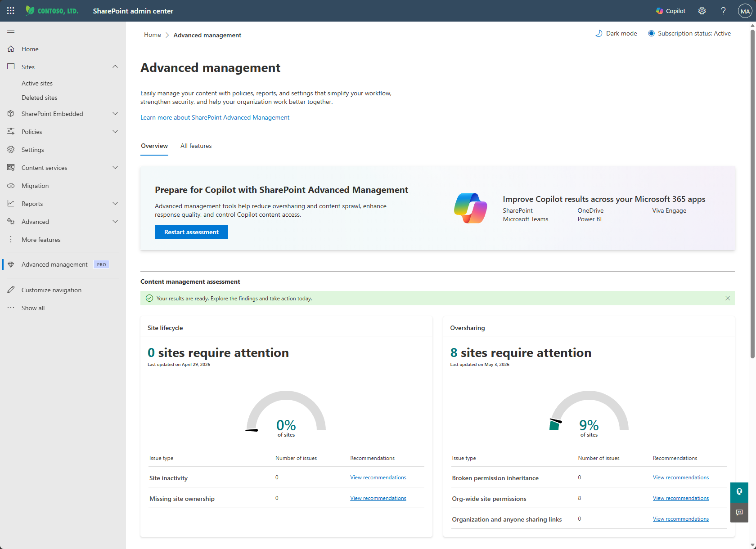Click 'Last updated on April 29, 2026' text
Viewport: 756px width, 549px height.
[x=179, y=365]
